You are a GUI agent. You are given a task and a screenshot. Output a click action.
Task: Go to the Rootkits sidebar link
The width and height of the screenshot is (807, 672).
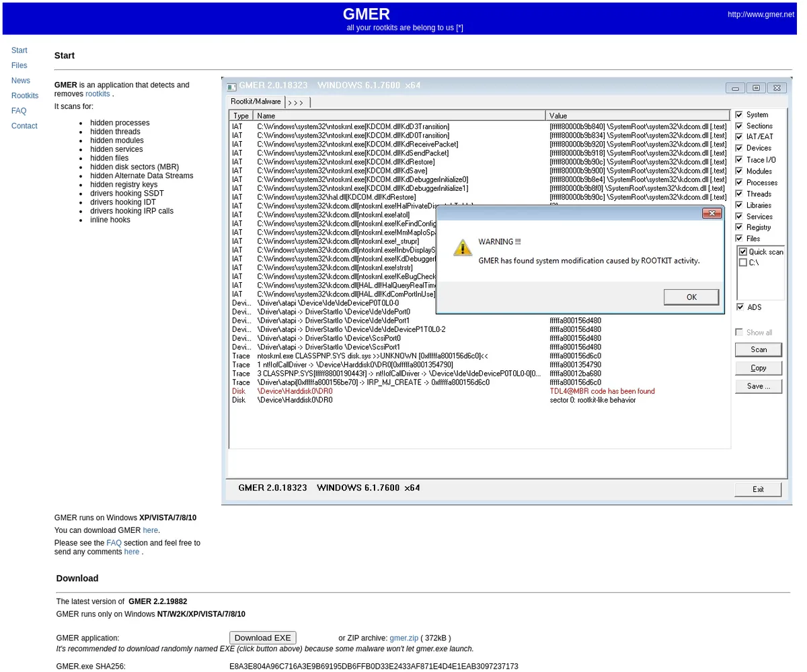(x=25, y=96)
